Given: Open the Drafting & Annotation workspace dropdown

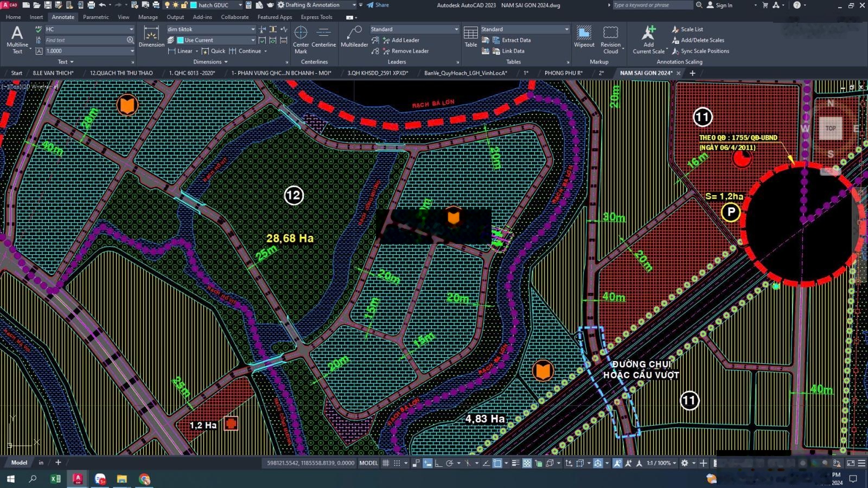Looking at the screenshot, I should coord(354,5).
